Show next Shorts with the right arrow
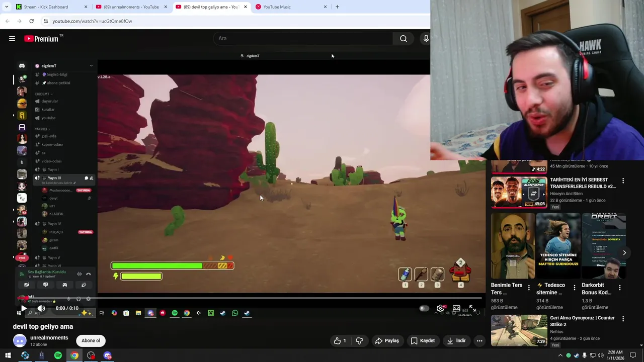Viewport: 644px width, 362px height. 624,253
